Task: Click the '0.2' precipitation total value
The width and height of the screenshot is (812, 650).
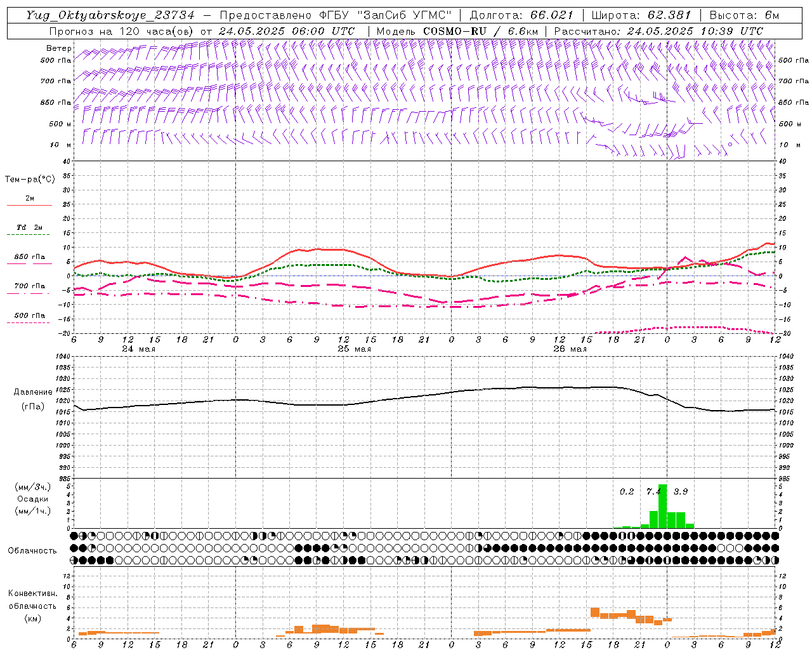Action: pyautogui.click(x=627, y=491)
